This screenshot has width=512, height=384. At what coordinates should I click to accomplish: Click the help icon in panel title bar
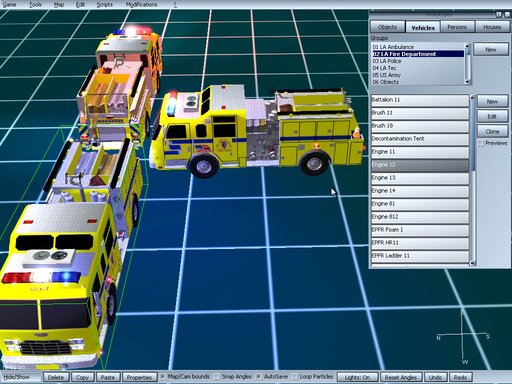click(499, 14)
